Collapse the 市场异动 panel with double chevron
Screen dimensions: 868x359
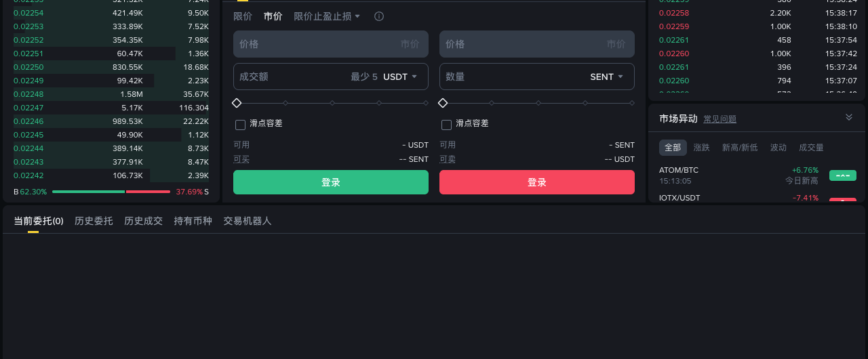tap(848, 117)
